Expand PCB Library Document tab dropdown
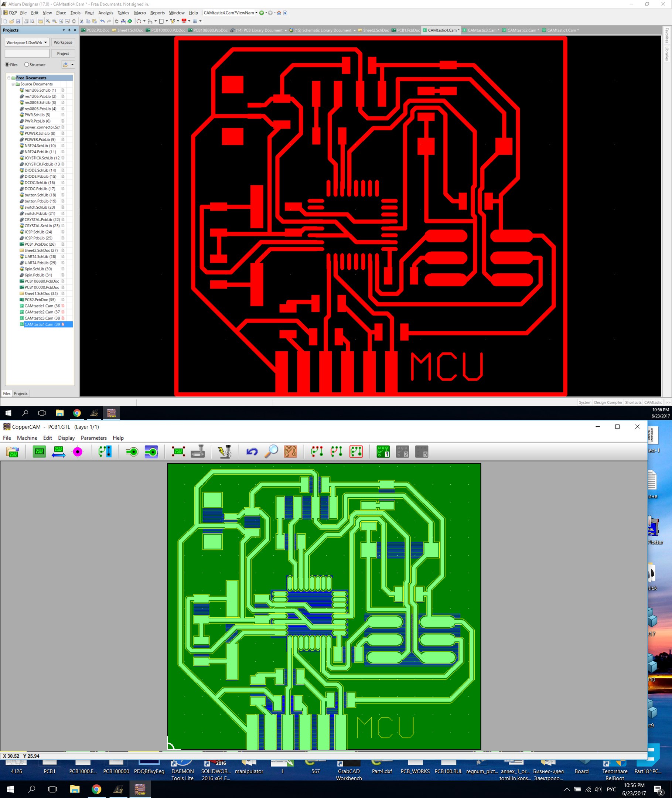672x798 pixels. [x=286, y=30]
